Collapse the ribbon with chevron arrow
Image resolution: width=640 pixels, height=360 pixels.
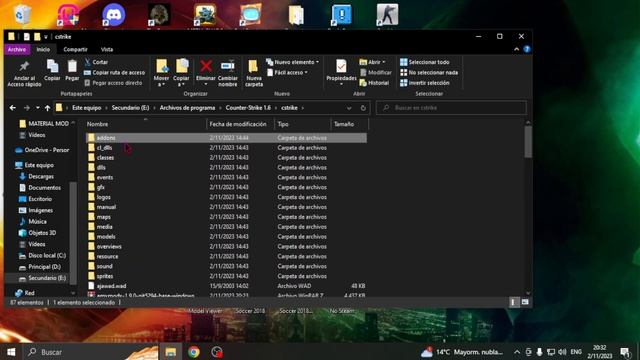[516, 49]
